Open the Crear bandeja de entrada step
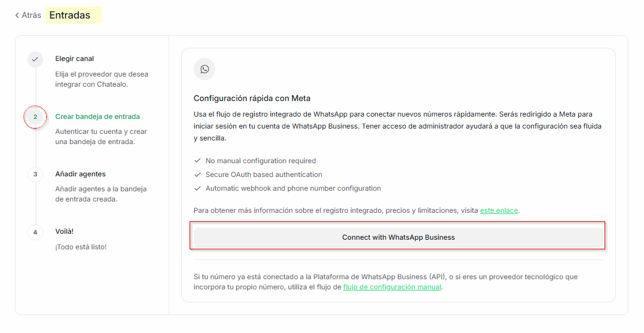 [x=97, y=117]
